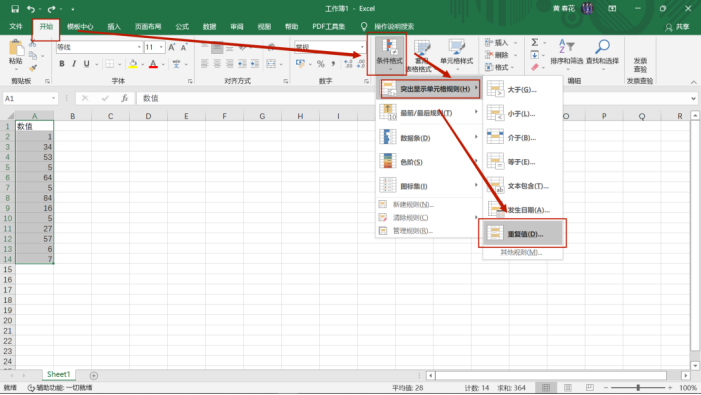Choose Between rule (介于)
The image size is (701, 395).
tap(522, 138)
